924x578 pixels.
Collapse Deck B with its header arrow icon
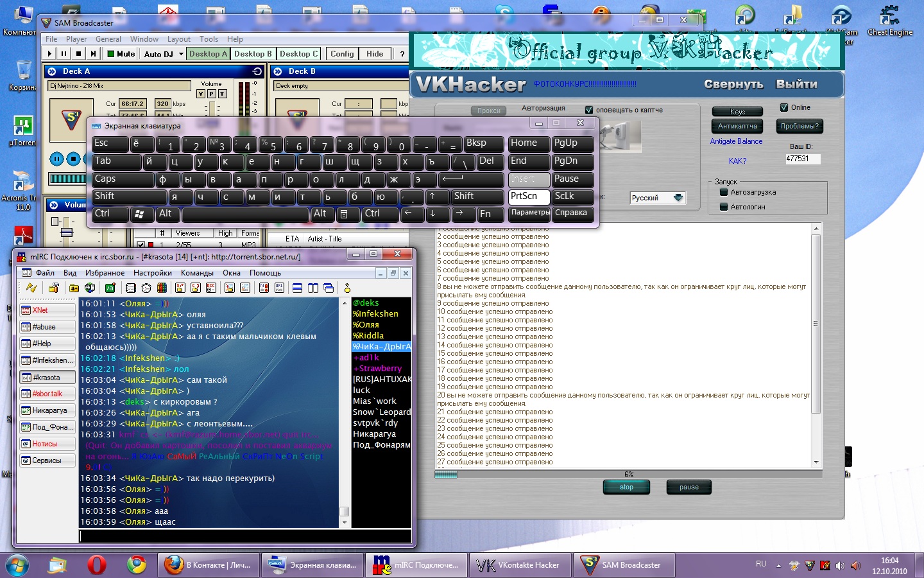278,71
